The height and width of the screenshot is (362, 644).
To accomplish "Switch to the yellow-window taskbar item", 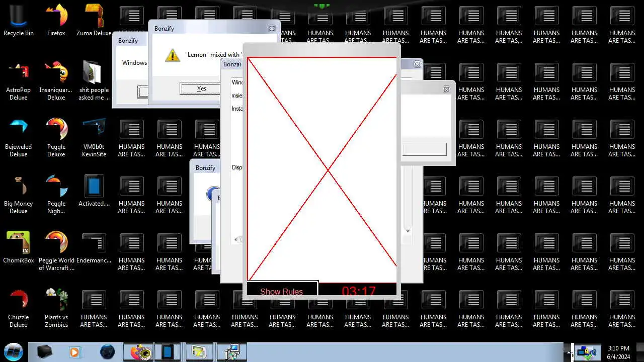I will click(200, 352).
